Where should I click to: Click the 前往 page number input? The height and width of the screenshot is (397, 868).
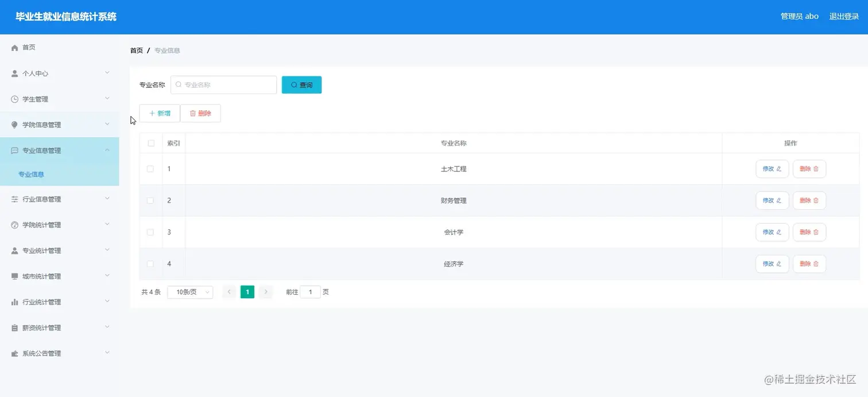(311, 292)
